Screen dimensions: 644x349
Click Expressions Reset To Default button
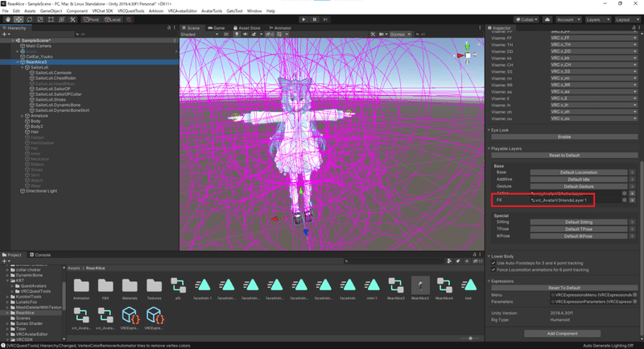[564, 289]
